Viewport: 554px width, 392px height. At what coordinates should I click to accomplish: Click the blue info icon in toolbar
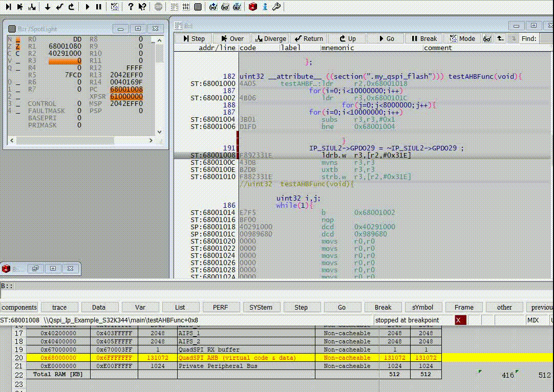265,6
